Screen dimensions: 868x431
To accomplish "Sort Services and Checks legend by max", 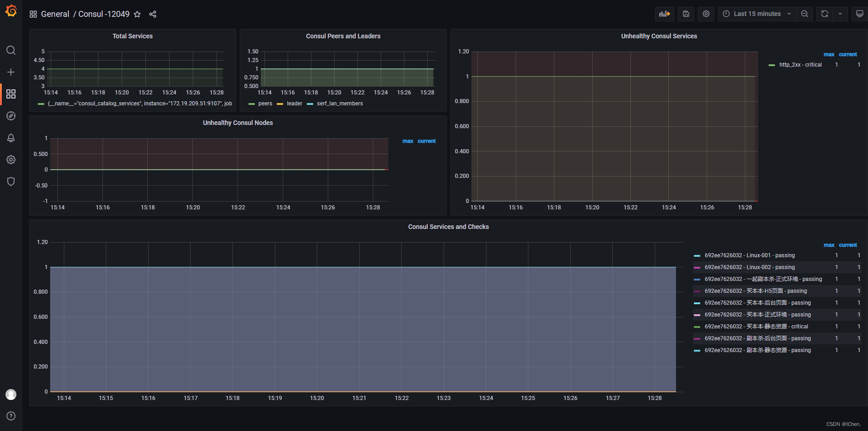I will click(x=829, y=245).
